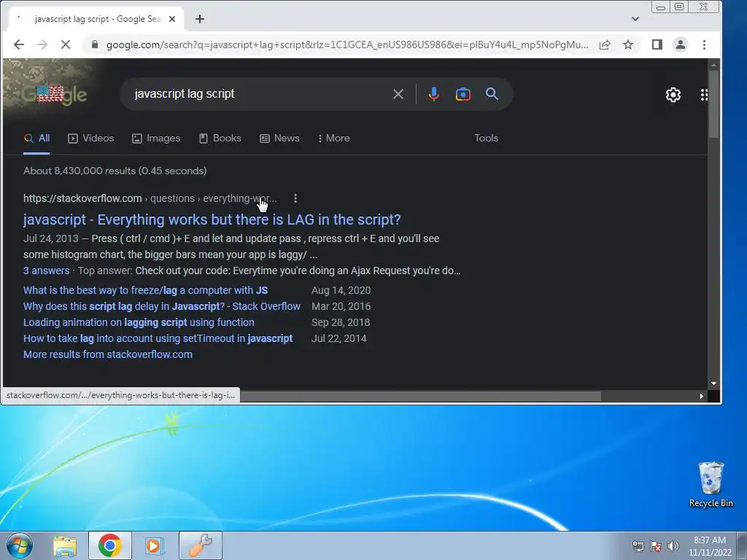This screenshot has height=560, width=747.
Task: Close the javascript lag script tab
Action: pos(172,19)
